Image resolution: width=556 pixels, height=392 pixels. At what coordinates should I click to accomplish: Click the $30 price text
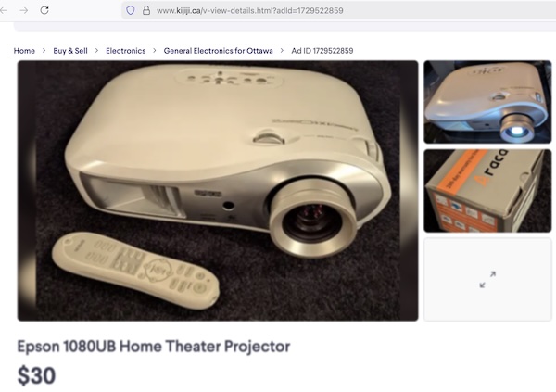[36, 375]
